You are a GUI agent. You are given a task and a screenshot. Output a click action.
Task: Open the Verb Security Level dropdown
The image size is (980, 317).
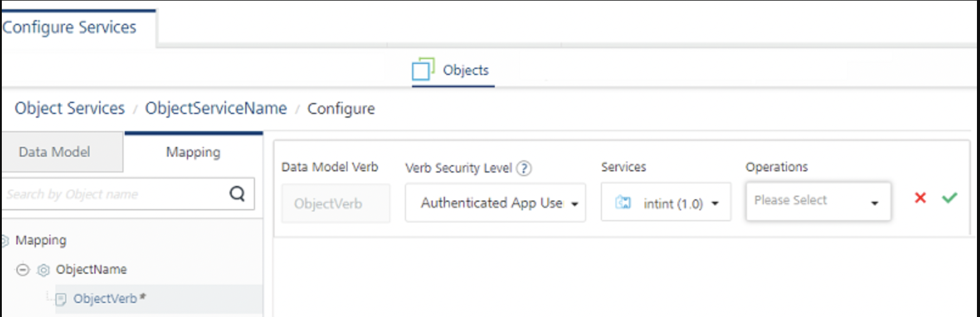(495, 203)
